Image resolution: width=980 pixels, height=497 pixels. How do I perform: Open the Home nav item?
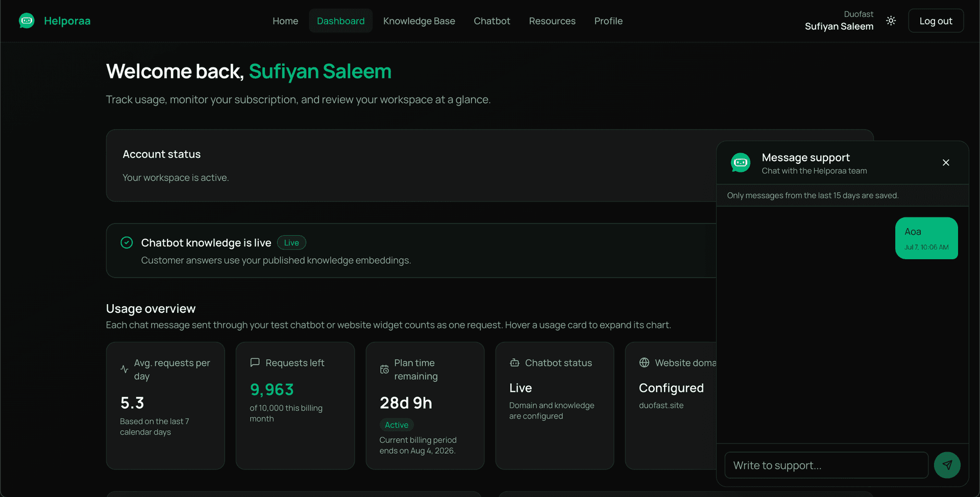pyautogui.click(x=285, y=21)
